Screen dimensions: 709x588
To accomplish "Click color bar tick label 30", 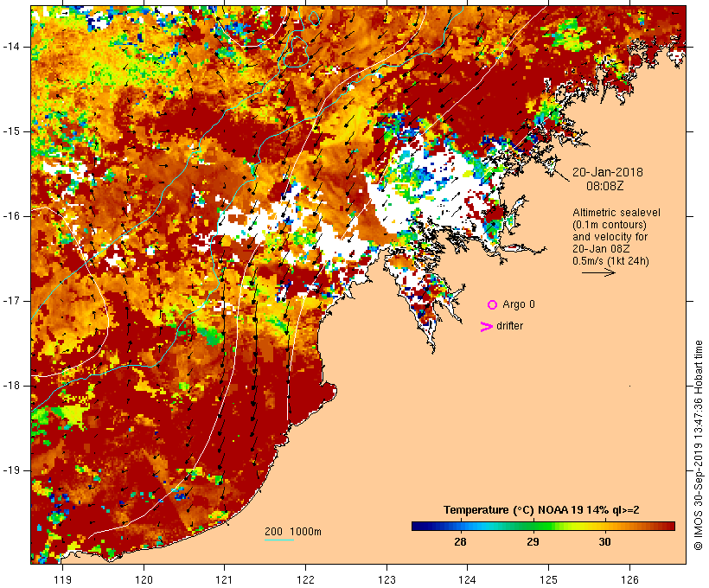I will pos(605,542).
